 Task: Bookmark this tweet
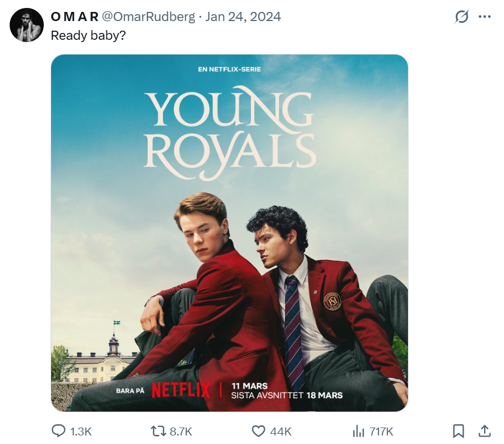[459, 431]
